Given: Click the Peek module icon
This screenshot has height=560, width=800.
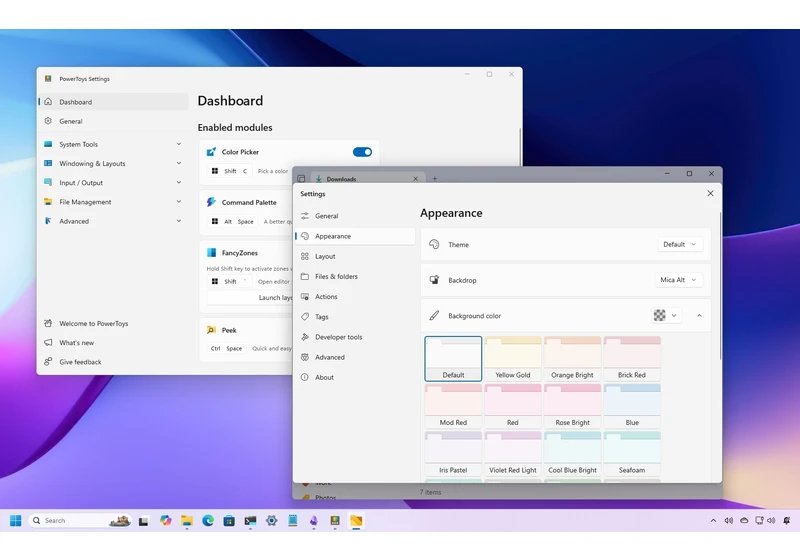Looking at the screenshot, I should [x=211, y=330].
